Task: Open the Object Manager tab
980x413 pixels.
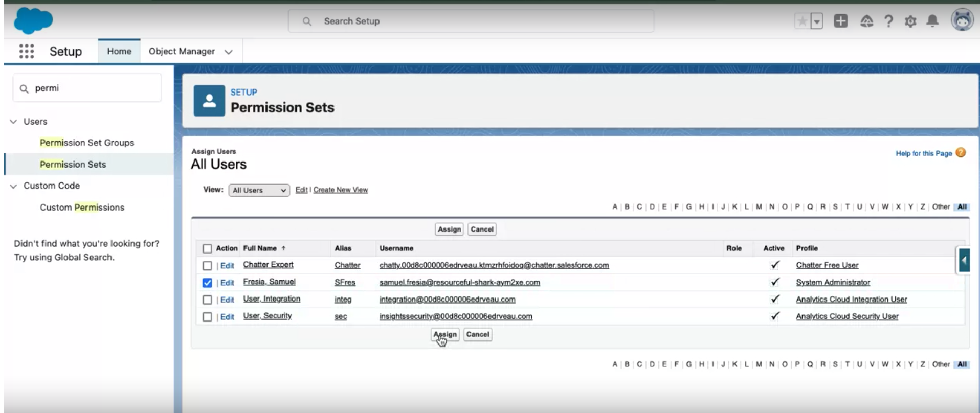Action: click(x=182, y=51)
